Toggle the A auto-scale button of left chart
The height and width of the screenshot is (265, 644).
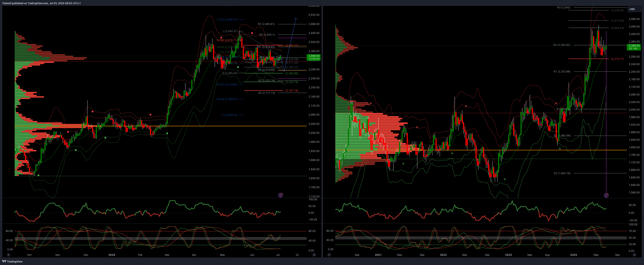tap(314, 255)
